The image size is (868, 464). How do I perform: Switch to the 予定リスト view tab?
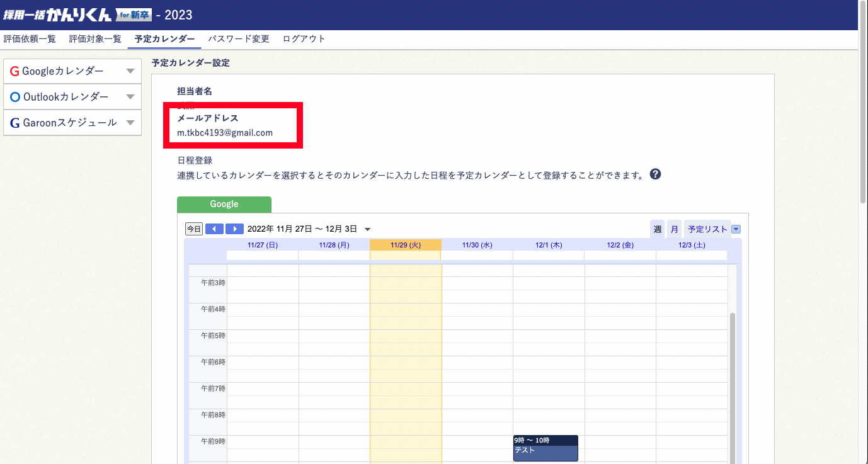point(707,229)
